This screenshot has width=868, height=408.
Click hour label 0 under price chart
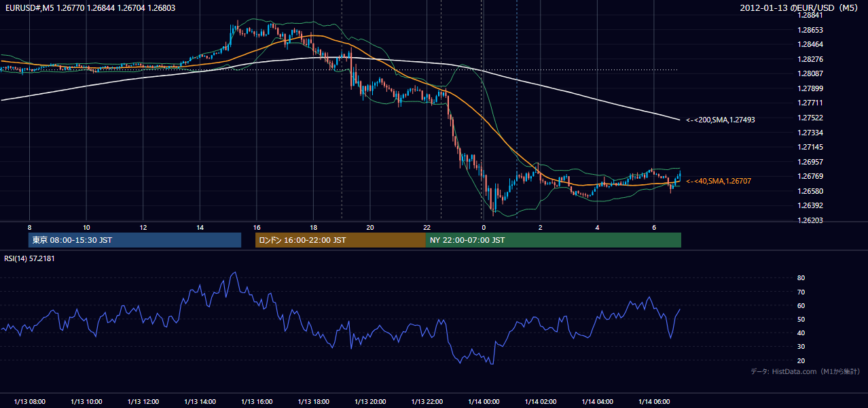[484, 227]
